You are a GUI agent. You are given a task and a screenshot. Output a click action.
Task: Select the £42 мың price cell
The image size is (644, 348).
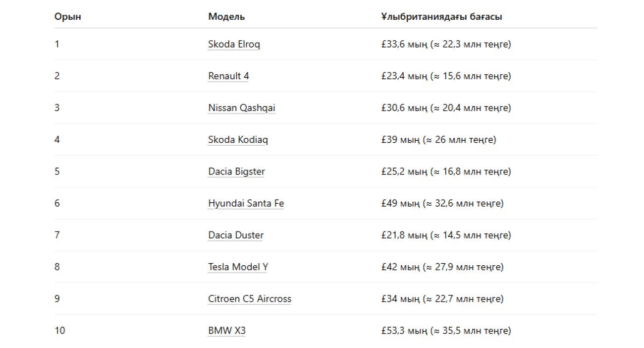[442, 267]
